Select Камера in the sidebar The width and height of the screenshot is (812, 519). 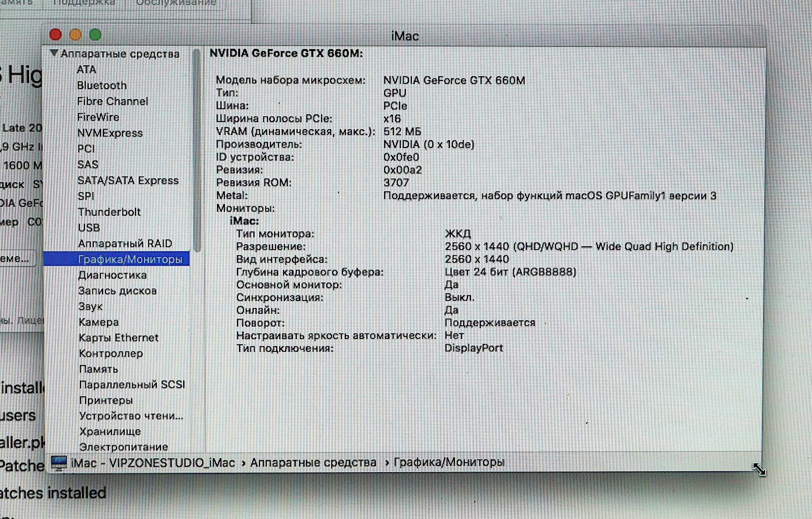coord(99,322)
